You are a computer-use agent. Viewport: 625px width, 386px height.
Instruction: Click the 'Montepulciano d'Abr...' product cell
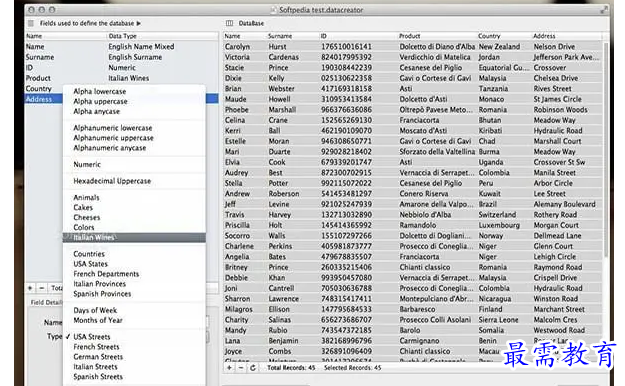436,299
